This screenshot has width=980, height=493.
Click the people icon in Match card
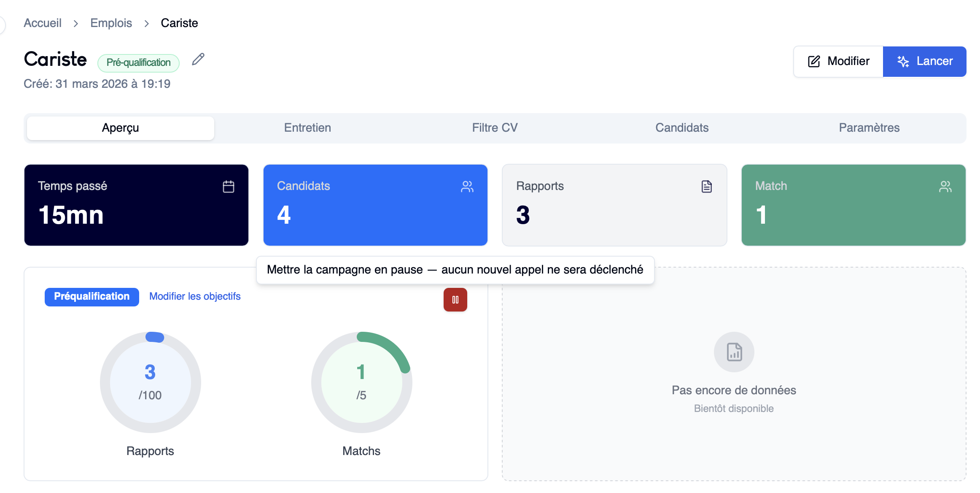(945, 187)
